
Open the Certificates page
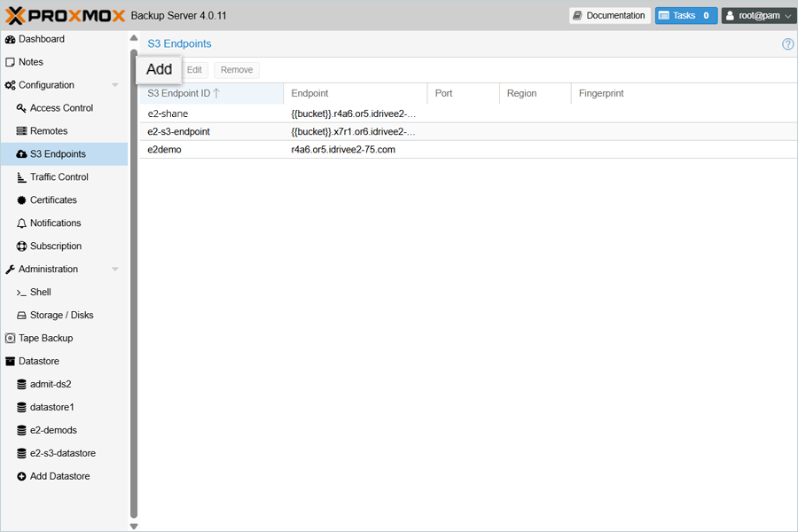[x=53, y=200]
